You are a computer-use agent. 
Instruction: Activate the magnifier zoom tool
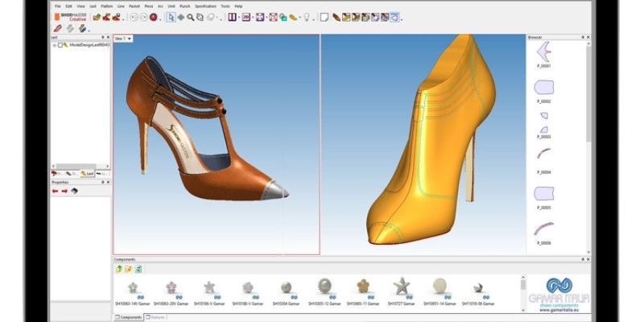tap(191, 17)
